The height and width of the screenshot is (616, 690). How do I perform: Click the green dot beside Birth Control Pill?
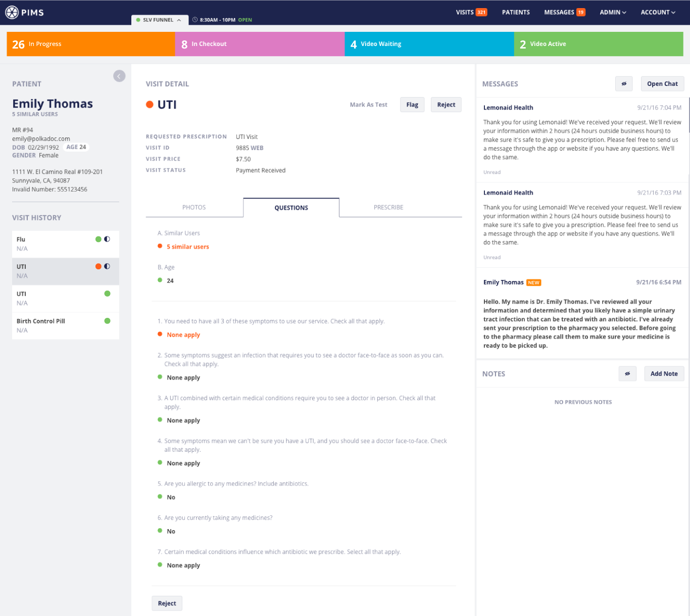coord(107,320)
